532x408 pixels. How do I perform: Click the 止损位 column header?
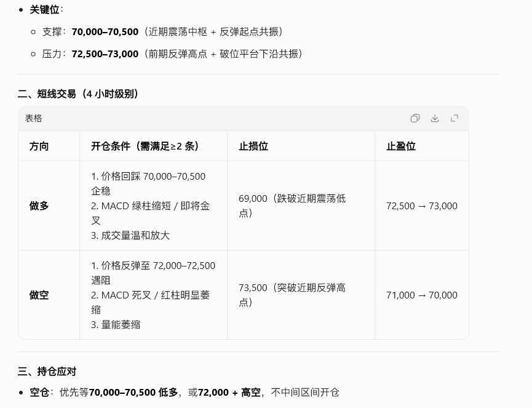pos(253,146)
